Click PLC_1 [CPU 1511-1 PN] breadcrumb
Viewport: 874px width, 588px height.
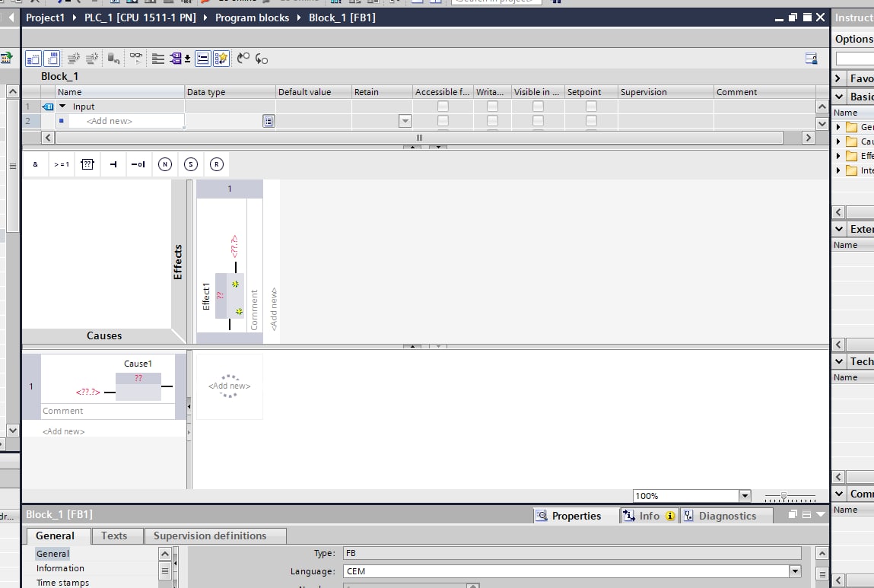[x=140, y=17]
